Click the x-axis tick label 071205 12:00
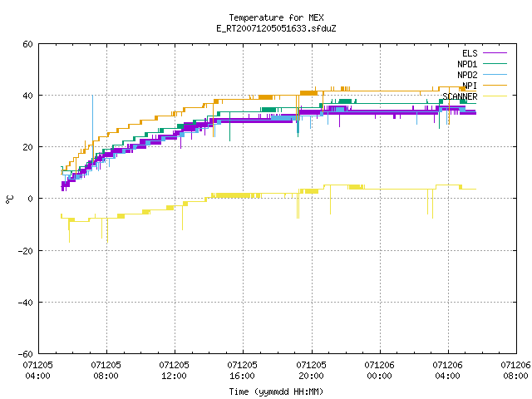 [x=174, y=371]
